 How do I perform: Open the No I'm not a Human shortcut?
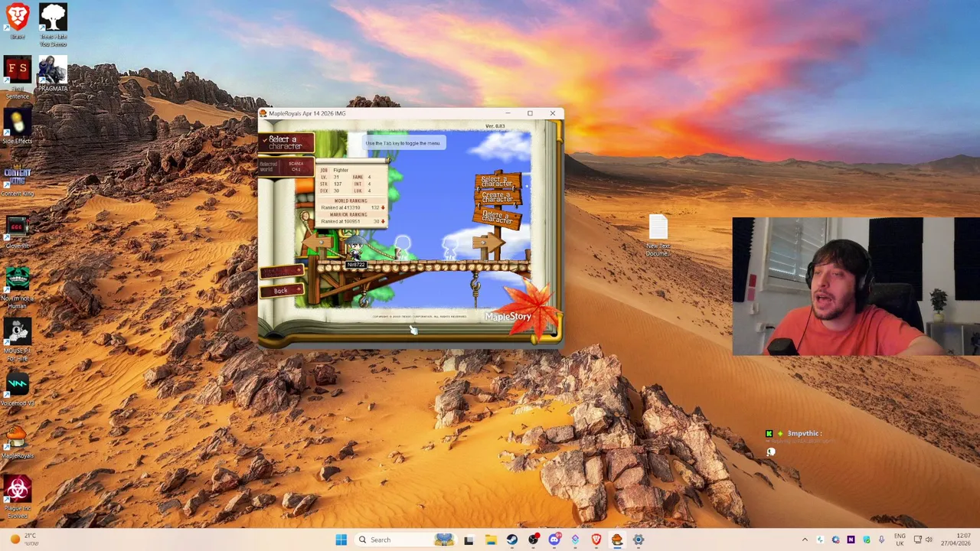(18, 287)
